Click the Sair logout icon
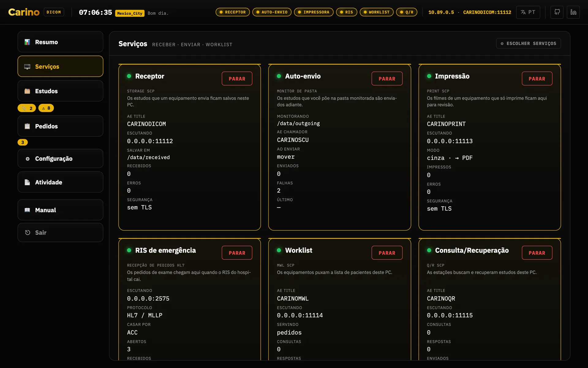Screen dimensions: 588x368 pos(28,232)
